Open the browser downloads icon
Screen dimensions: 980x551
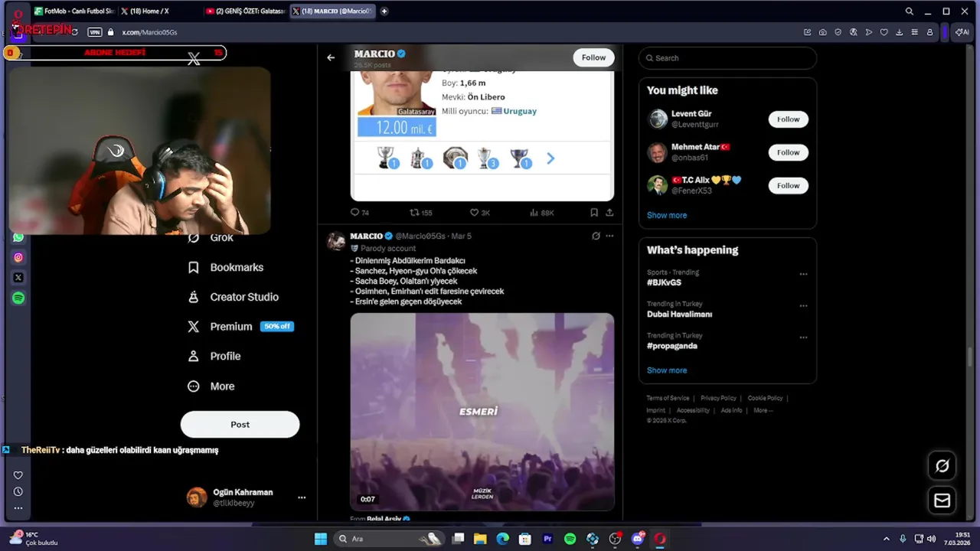click(x=900, y=32)
